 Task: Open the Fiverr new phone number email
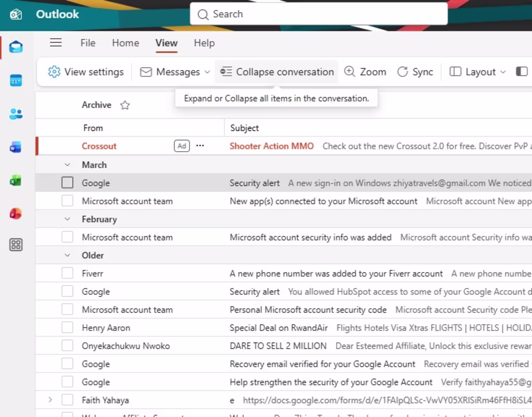coord(283,273)
